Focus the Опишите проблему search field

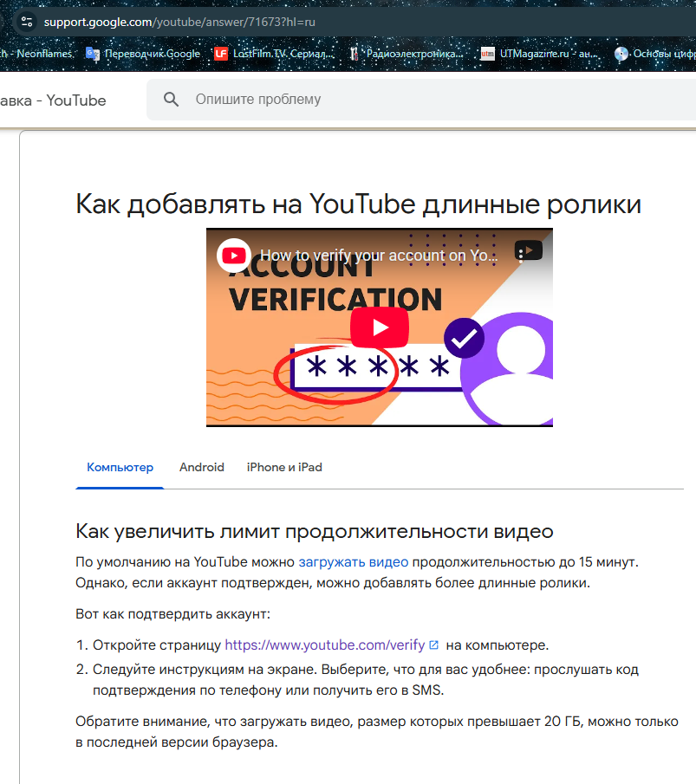(x=421, y=100)
